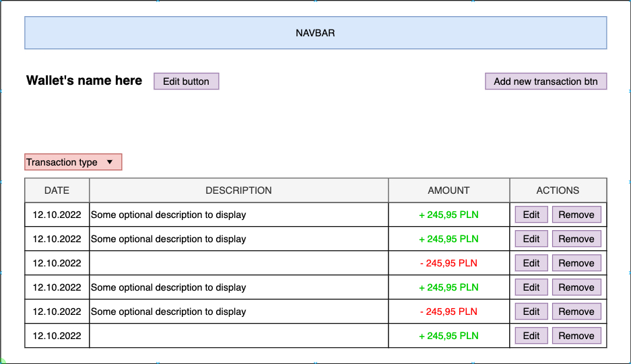Click Edit in the fourth table row
The height and width of the screenshot is (364, 631).
tap(531, 287)
